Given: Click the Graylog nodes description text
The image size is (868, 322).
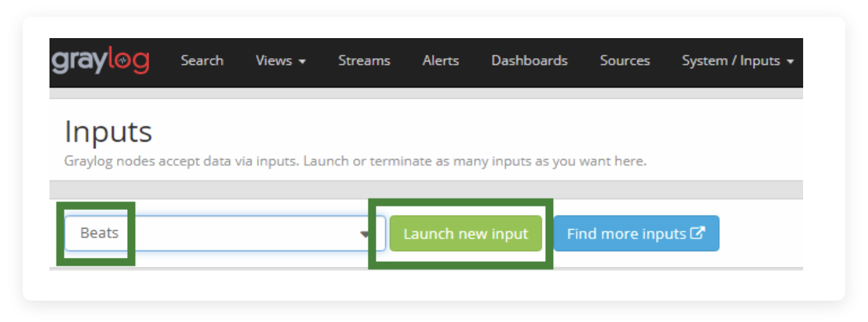Looking at the screenshot, I should click(x=354, y=162).
